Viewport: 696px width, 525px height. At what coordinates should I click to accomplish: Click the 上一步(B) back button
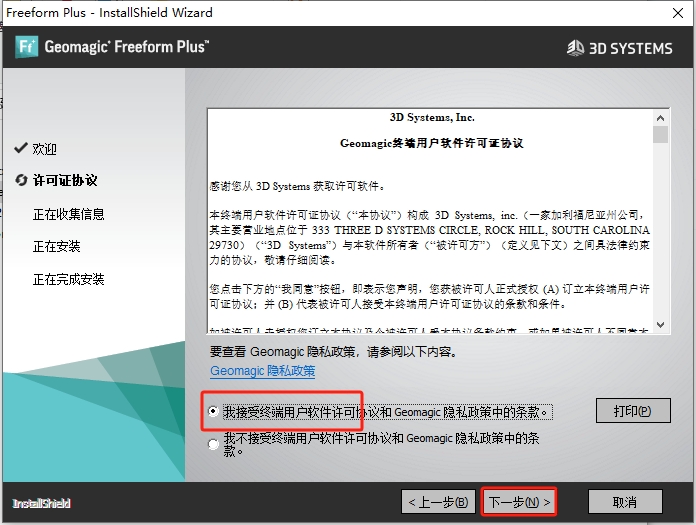[438, 502]
